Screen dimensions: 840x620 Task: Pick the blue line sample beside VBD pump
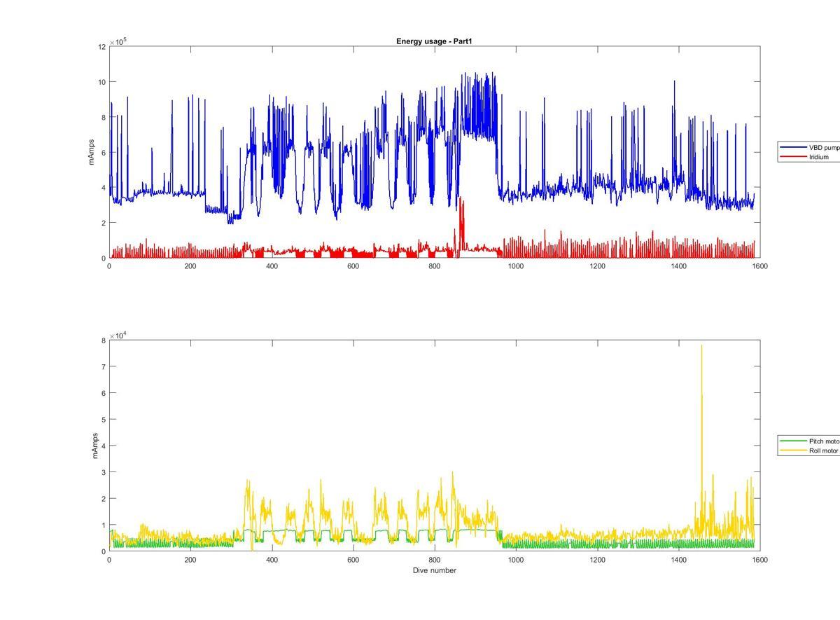point(794,148)
